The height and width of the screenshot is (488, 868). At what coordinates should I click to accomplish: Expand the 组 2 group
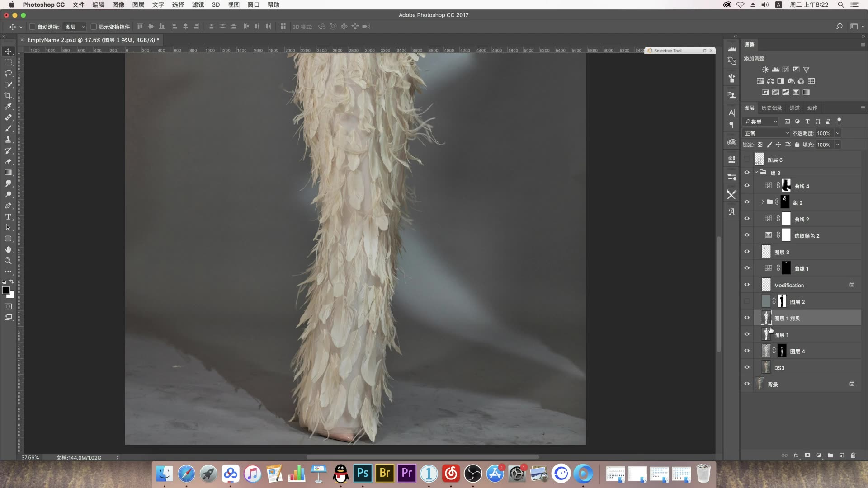[763, 202]
